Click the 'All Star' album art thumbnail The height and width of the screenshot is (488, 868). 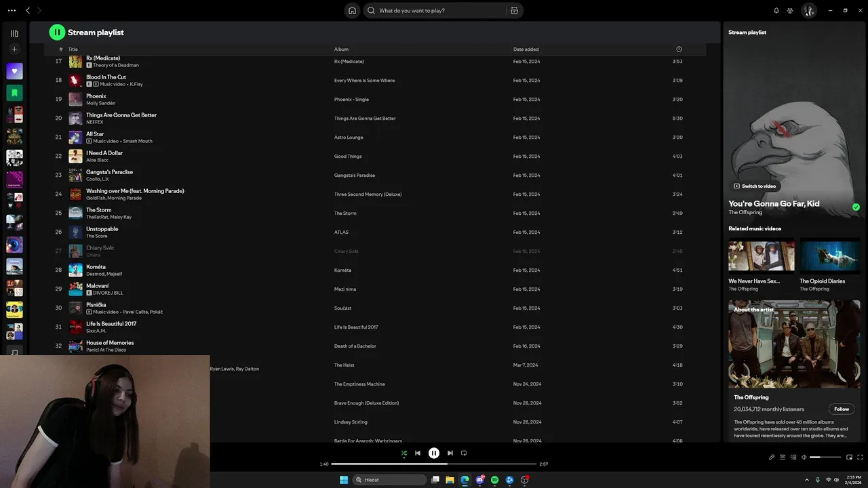coord(75,137)
